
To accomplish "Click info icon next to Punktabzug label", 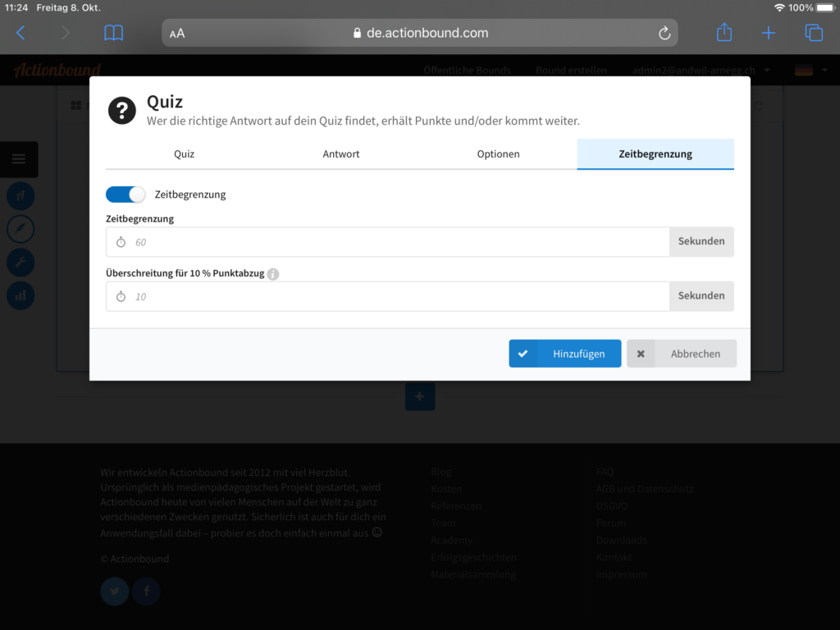I will [273, 274].
